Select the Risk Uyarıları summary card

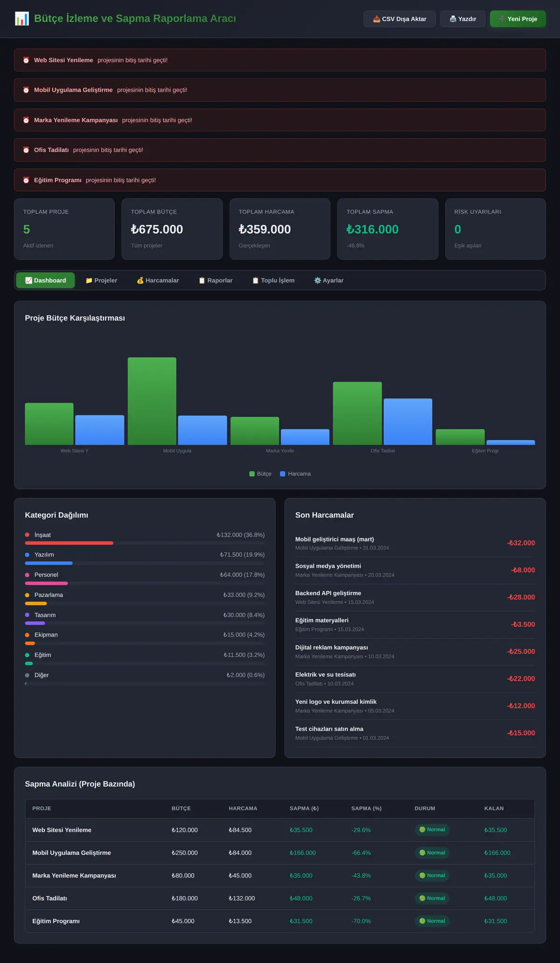tap(496, 229)
